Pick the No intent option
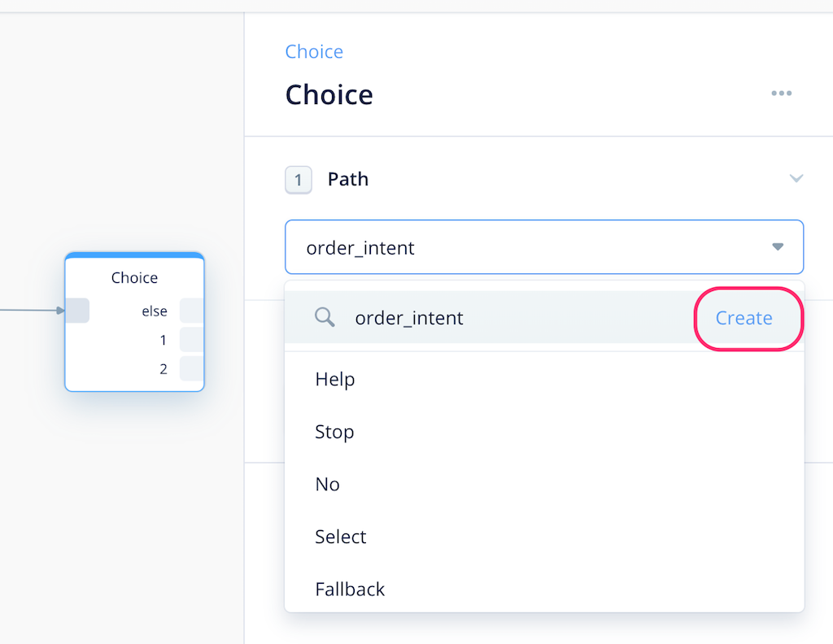Image resolution: width=833 pixels, height=644 pixels. [327, 484]
